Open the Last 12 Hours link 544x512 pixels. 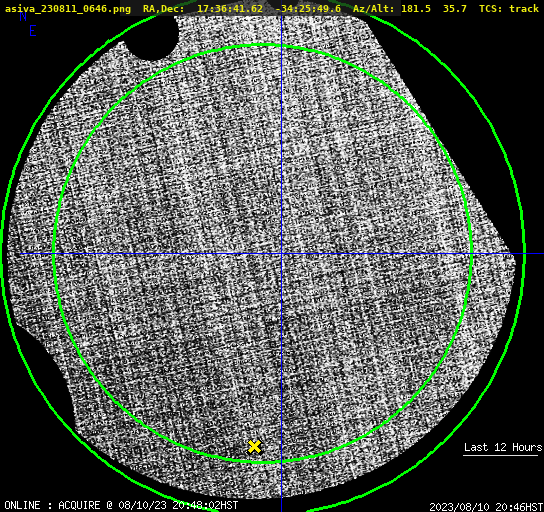tap(503, 447)
